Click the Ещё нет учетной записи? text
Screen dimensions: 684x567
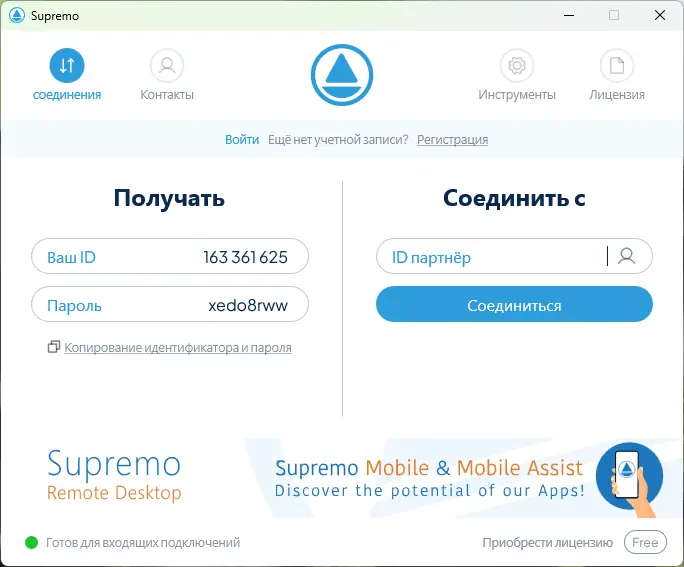[x=338, y=140]
